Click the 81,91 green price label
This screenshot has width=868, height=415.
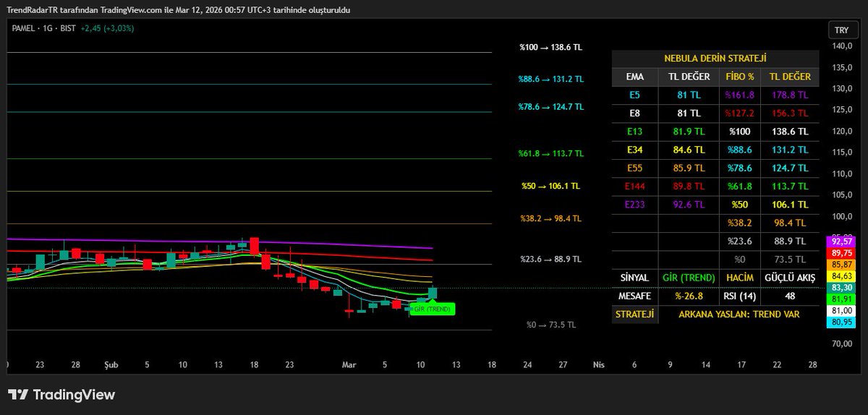pos(840,299)
